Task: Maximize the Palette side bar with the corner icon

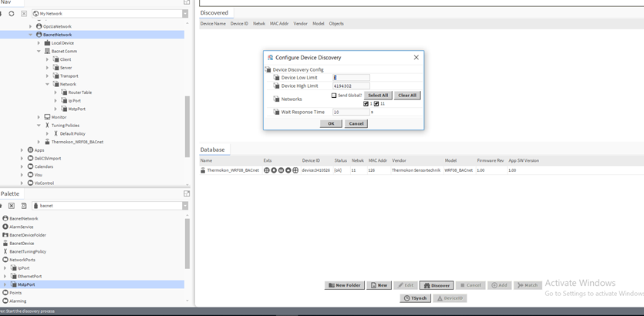Action: tap(187, 193)
